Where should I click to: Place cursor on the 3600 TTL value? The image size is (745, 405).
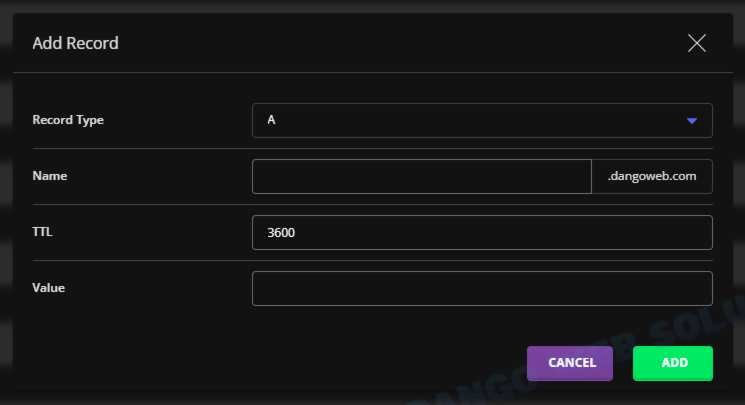[281, 232]
